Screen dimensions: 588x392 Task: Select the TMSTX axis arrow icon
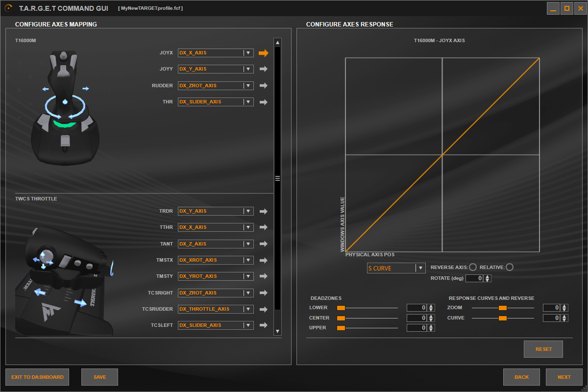[x=264, y=260]
